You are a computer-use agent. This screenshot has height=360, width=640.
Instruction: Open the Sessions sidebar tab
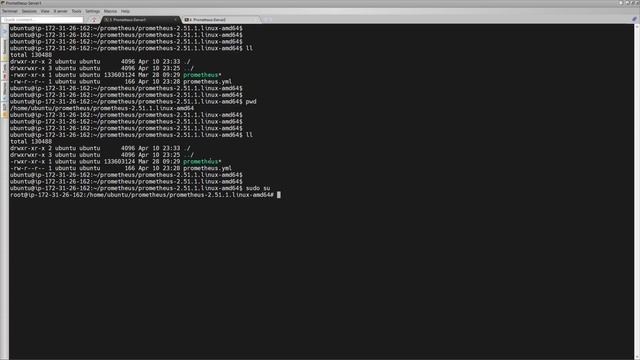point(4,49)
